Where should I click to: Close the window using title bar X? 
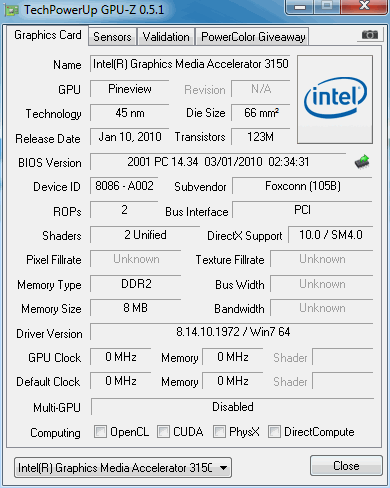tap(364, 6)
